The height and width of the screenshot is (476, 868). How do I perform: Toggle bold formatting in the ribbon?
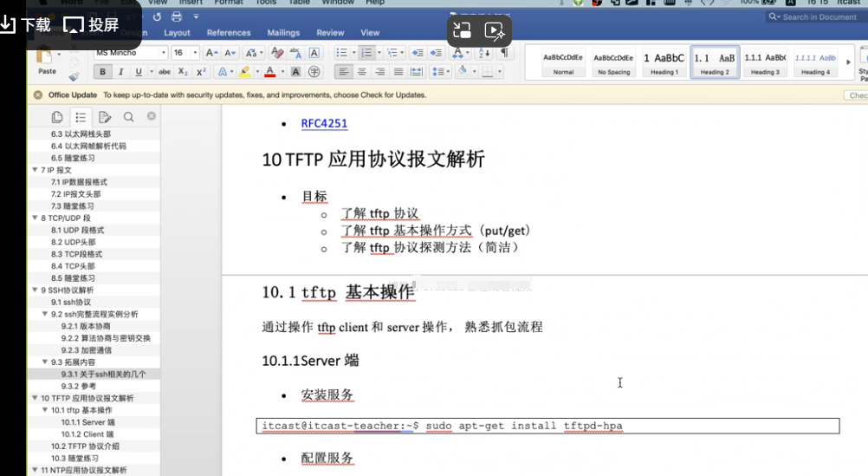click(x=103, y=72)
